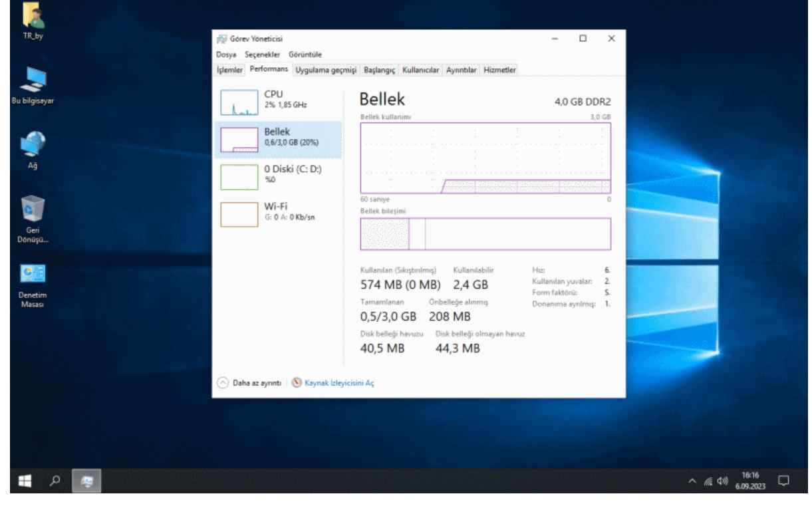812x508 pixels.
Task: Open the 0 Diski (C: D:) graph
Action: pyautogui.click(x=238, y=178)
